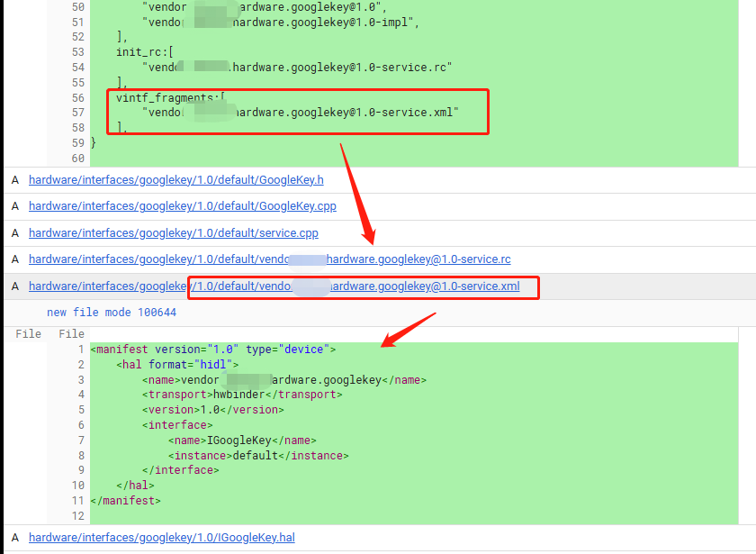Click the googlekey@1.0-service.xml string in code
The image size is (756, 554).
click(301, 113)
